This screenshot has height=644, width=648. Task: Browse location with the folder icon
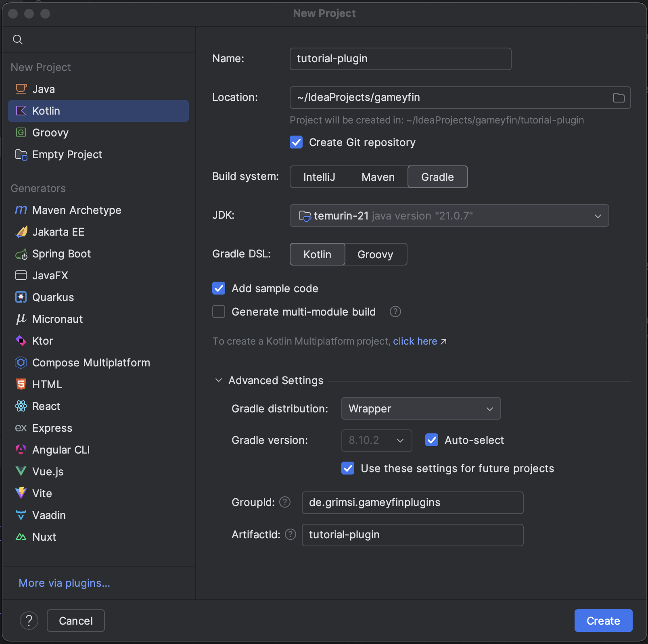click(619, 98)
